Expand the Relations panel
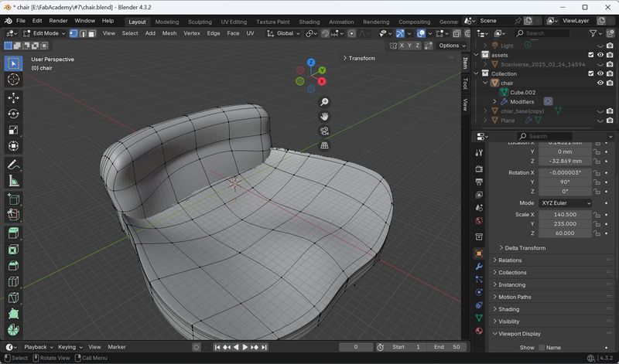The height and width of the screenshot is (364, 619). pos(508,260)
